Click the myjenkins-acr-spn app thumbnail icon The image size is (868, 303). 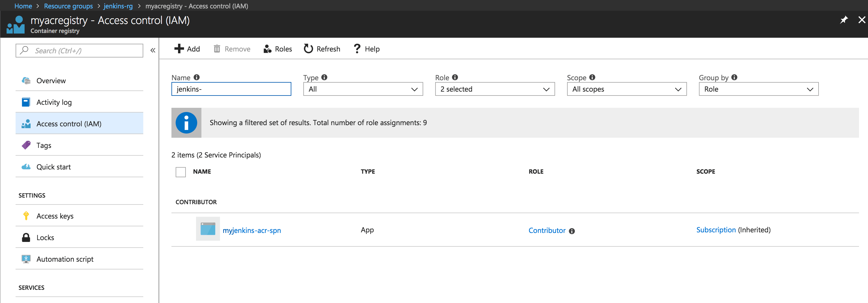208,228
